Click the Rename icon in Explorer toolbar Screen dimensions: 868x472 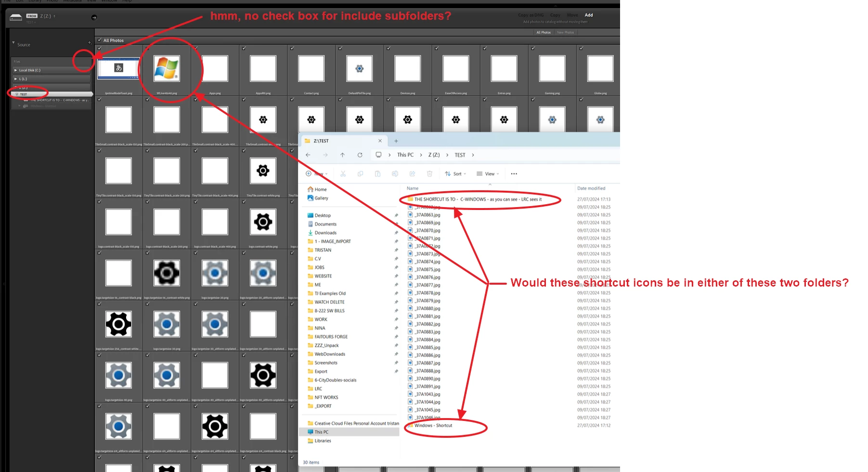pyautogui.click(x=395, y=174)
